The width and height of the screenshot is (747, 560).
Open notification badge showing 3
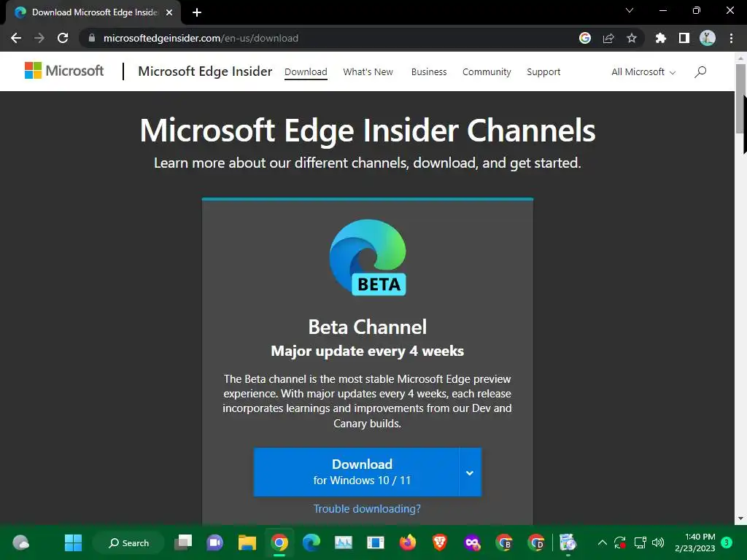[727, 542]
